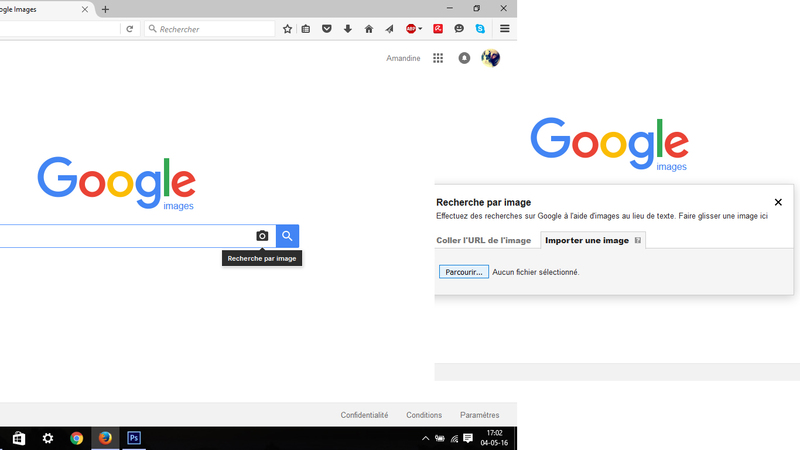
Task: Expand the Adblock Plus dropdown arrow
Action: click(420, 29)
